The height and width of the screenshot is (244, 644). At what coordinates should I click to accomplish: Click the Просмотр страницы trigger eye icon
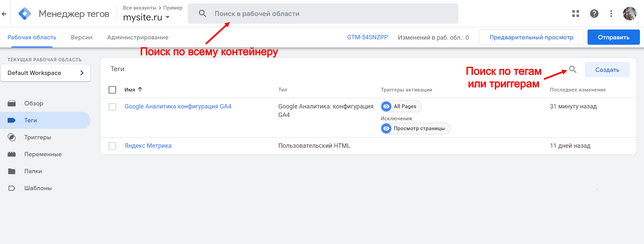(386, 128)
